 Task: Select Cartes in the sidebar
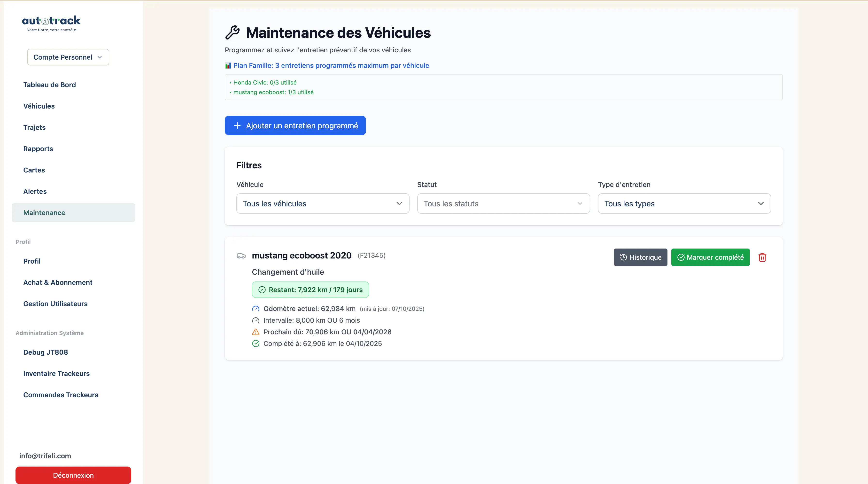click(x=34, y=170)
